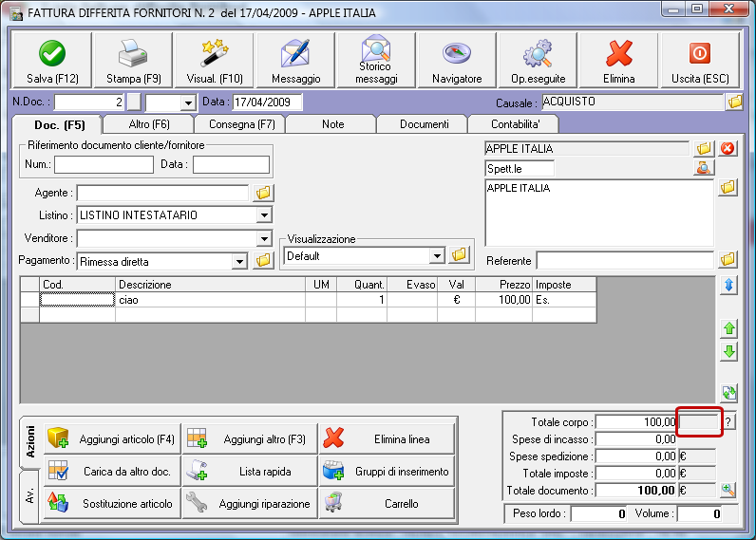Switch to the Altro (F6) tab
The image size is (756, 540).
click(x=149, y=124)
